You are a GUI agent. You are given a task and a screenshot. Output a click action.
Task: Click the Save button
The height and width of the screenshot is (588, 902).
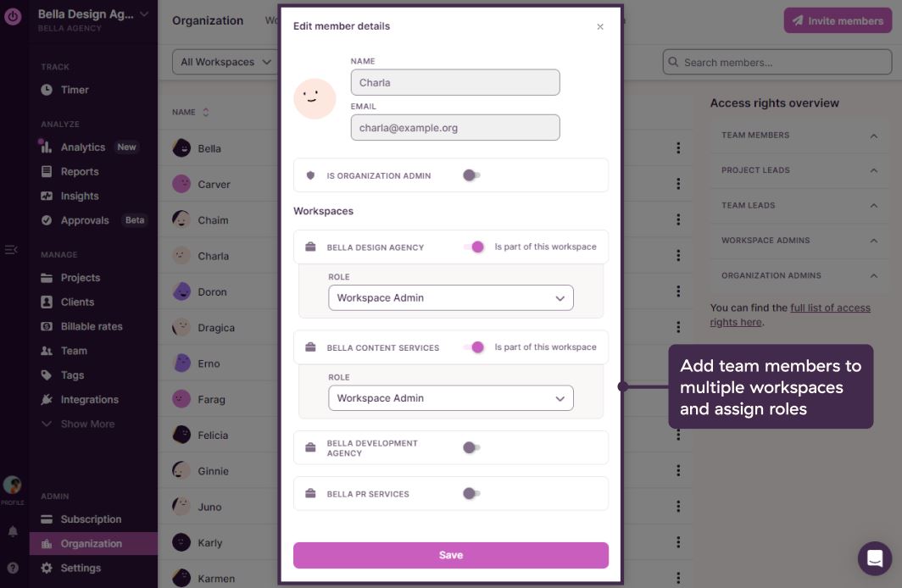pos(450,555)
